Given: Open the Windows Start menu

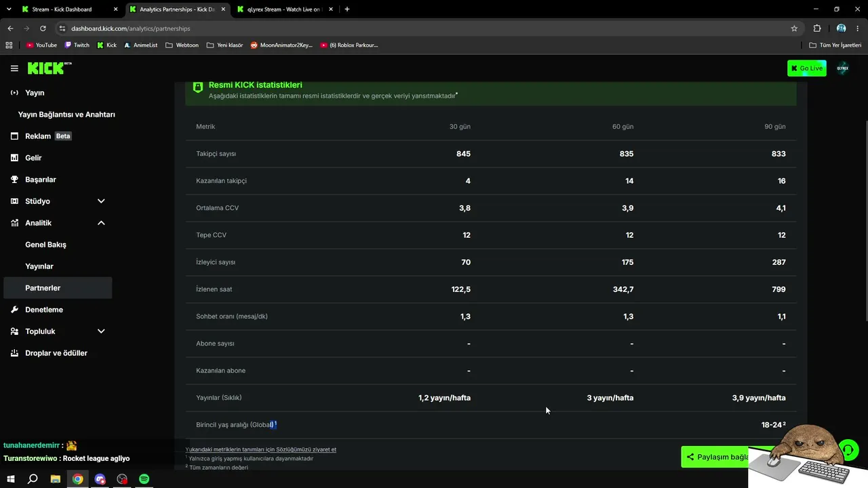Looking at the screenshot, I should 10,479.
